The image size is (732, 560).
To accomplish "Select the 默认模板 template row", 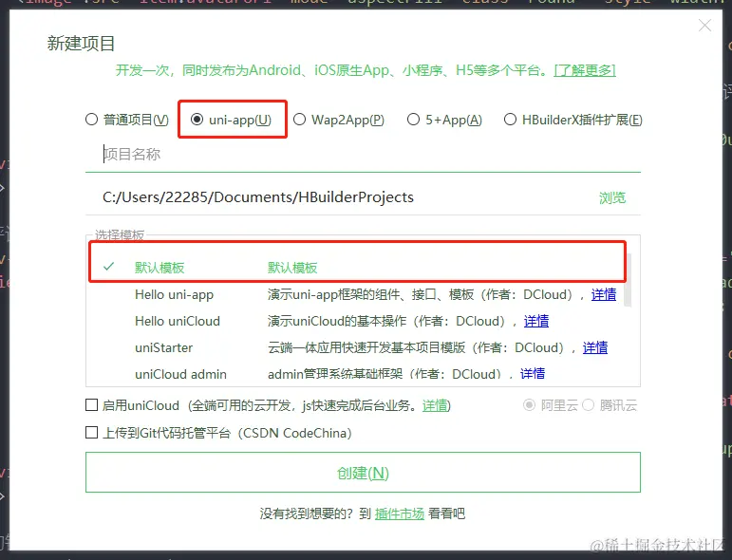I will tap(357, 268).
